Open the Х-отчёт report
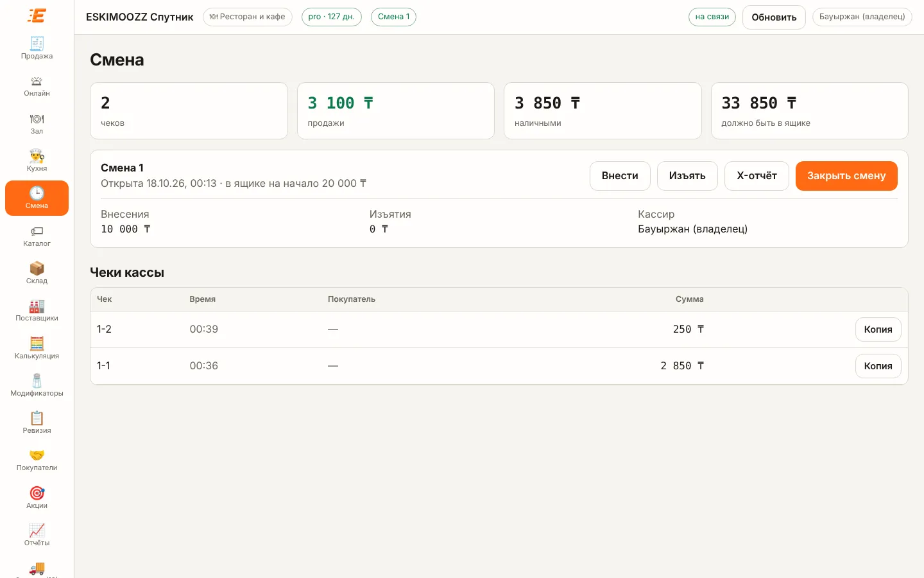924x578 pixels. point(757,176)
